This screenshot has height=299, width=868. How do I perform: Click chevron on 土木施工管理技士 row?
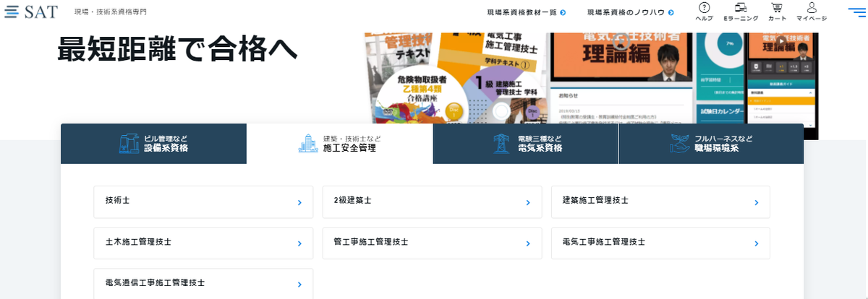tap(299, 244)
